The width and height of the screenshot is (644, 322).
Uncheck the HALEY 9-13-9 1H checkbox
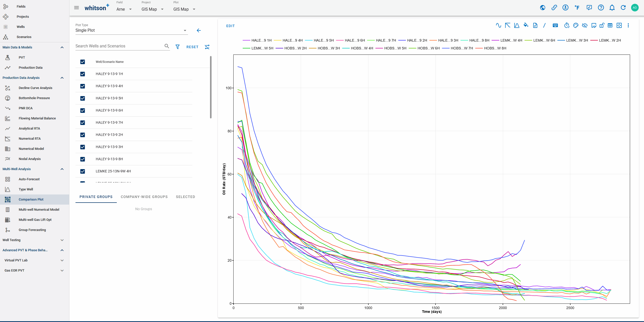point(83,74)
